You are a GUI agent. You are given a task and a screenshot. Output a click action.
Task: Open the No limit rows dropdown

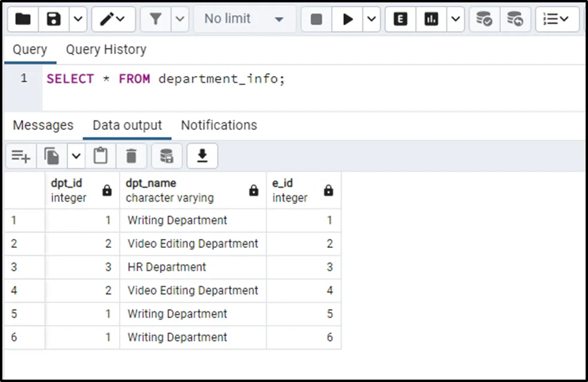(x=243, y=19)
